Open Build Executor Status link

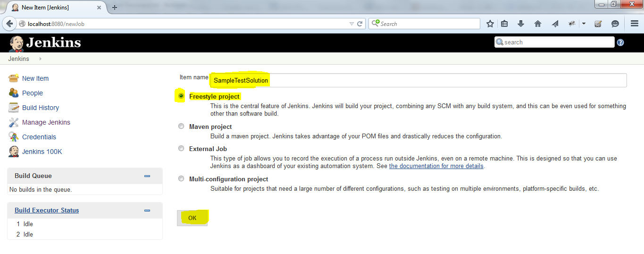47,211
